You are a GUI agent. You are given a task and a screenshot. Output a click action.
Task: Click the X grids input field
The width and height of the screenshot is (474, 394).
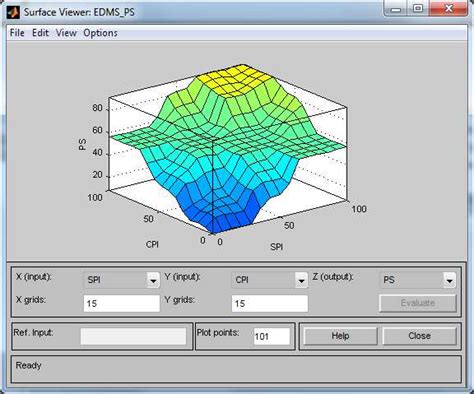click(x=122, y=303)
